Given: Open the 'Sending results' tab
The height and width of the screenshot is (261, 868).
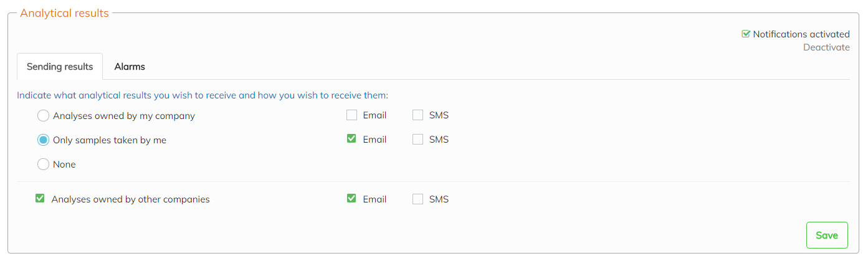Looking at the screenshot, I should click(x=60, y=67).
